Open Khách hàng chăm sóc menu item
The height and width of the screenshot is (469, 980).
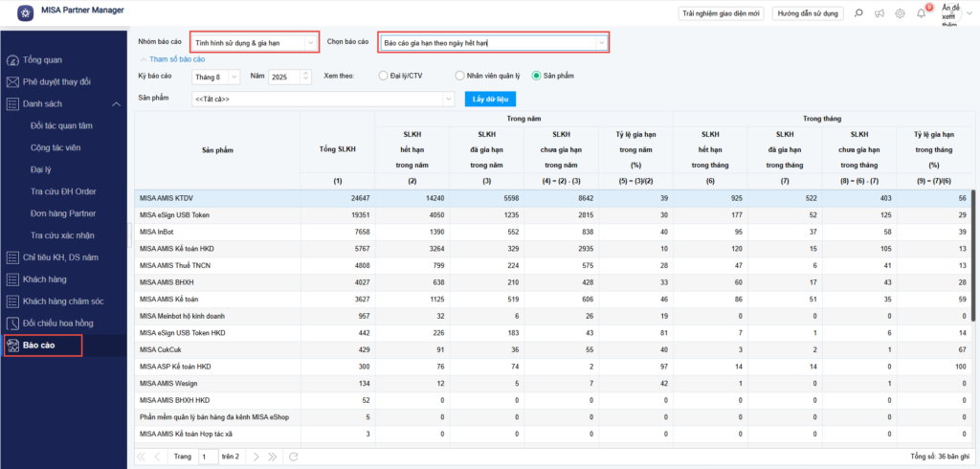click(62, 301)
